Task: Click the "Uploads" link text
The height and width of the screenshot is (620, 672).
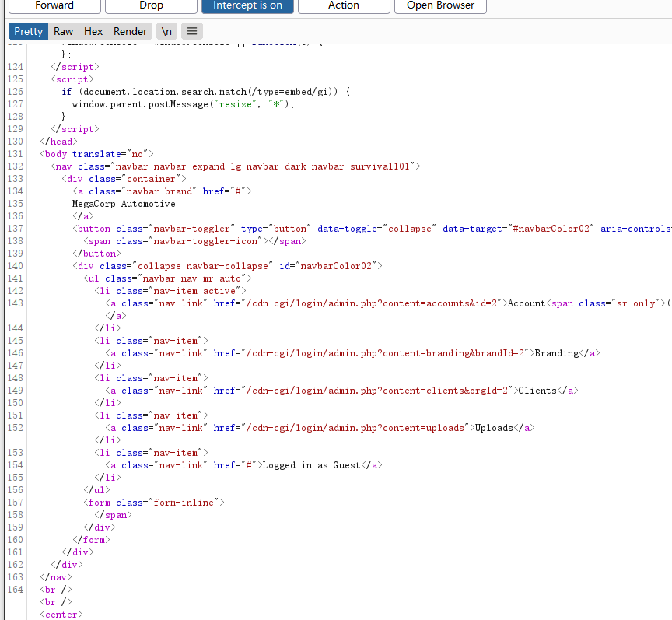Action: (x=494, y=428)
